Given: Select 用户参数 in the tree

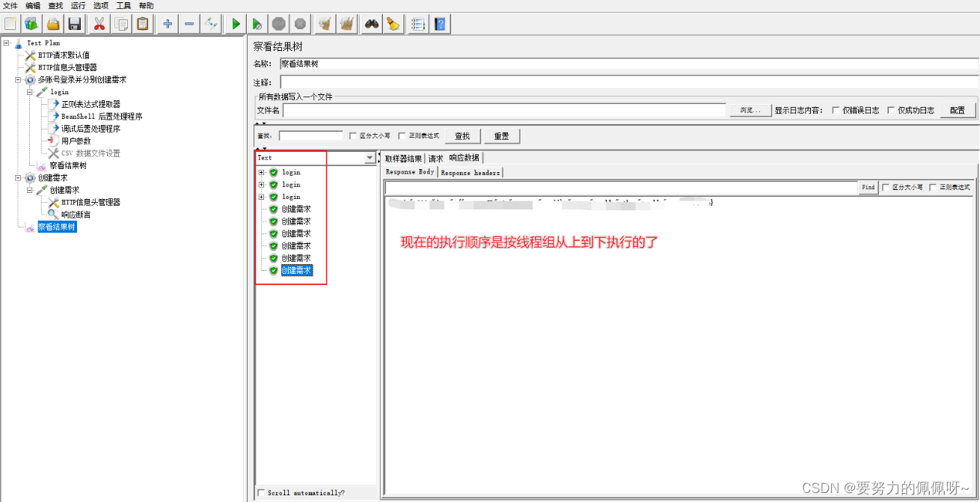Looking at the screenshot, I should coord(76,141).
